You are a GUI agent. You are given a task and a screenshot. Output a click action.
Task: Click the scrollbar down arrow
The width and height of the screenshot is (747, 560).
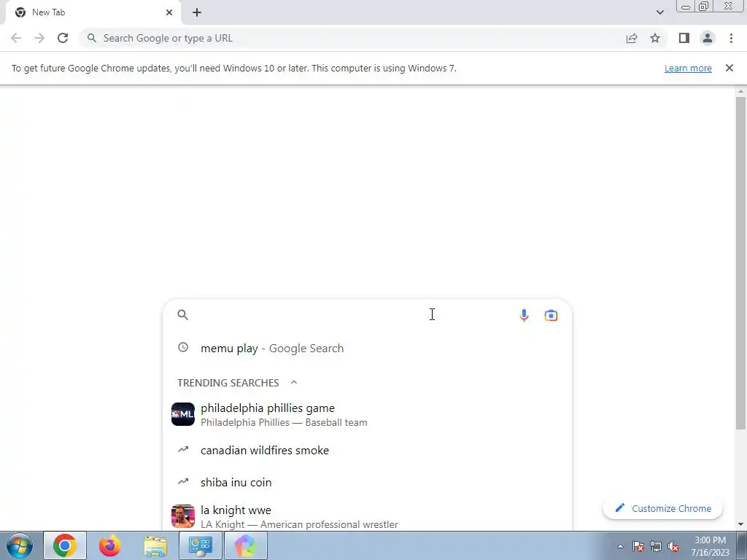click(740, 525)
